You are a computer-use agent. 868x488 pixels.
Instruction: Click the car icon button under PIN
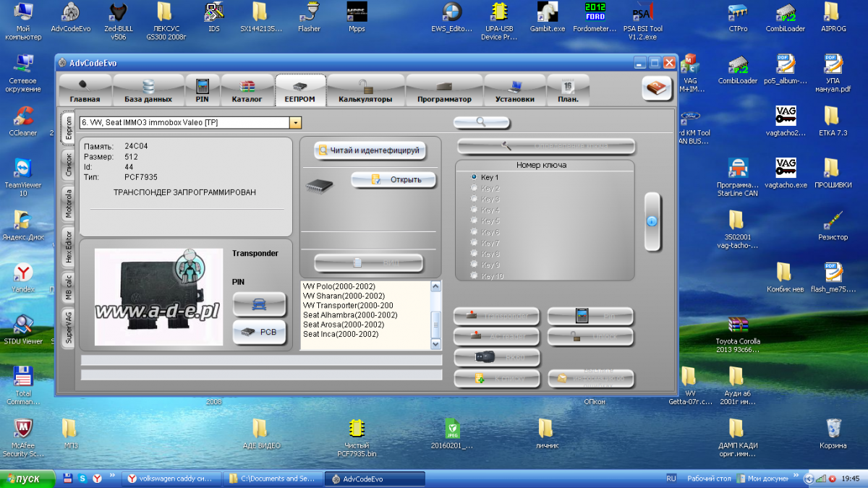pos(260,304)
